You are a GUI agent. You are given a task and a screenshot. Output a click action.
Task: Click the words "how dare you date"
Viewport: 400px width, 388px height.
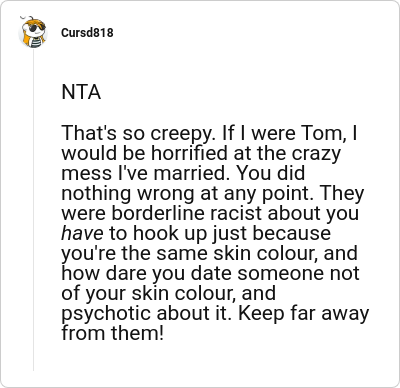coord(146,274)
